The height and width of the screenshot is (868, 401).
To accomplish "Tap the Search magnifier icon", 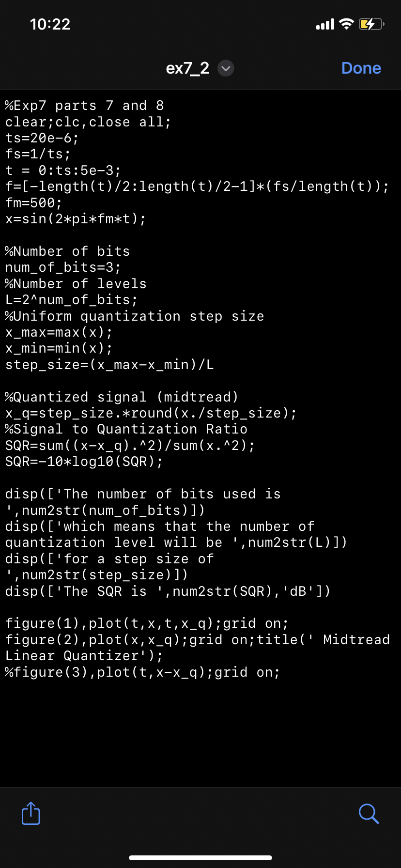I will [369, 814].
